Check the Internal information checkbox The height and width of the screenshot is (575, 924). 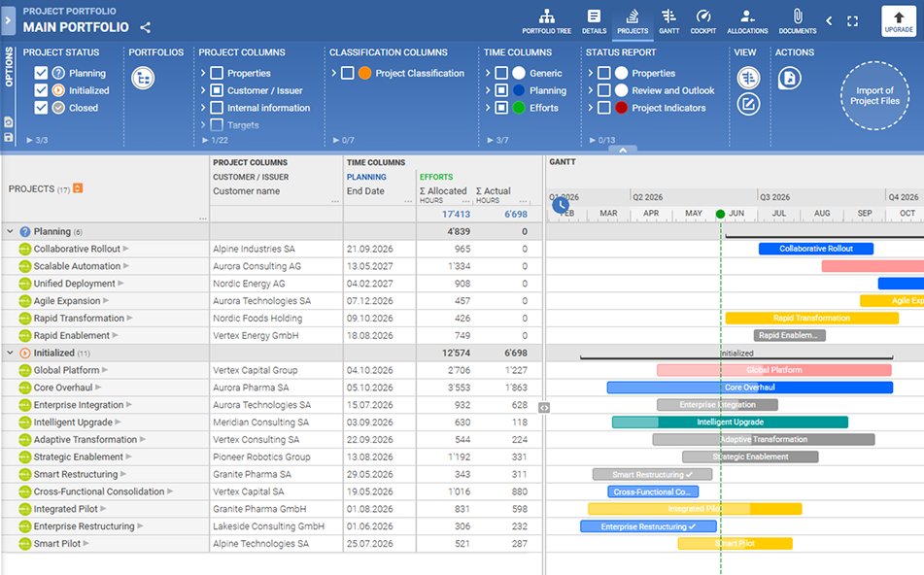(x=217, y=107)
